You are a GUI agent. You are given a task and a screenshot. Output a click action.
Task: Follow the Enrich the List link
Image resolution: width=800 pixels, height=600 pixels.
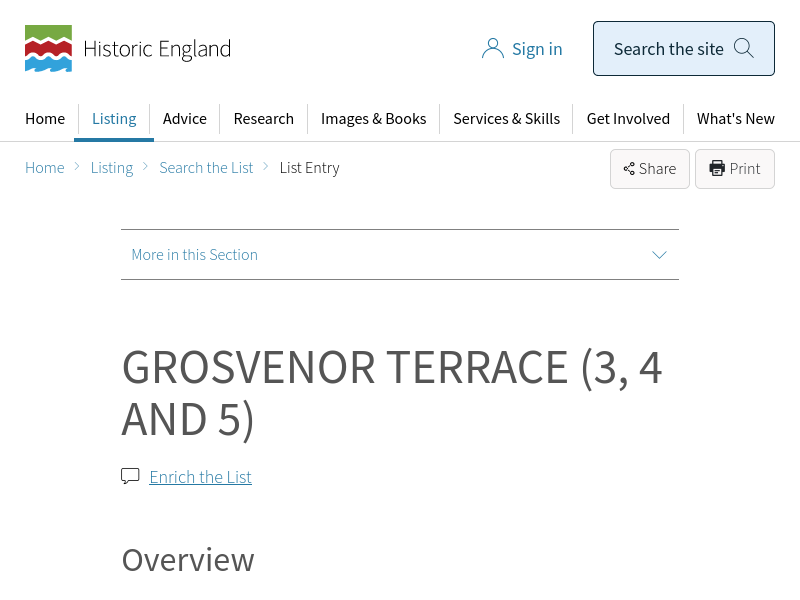(x=200, y=477)
